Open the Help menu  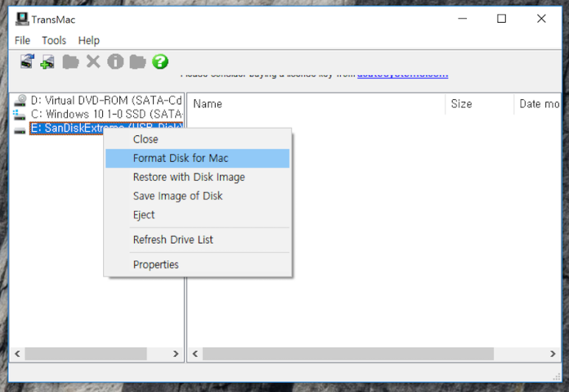click(89, 40)
